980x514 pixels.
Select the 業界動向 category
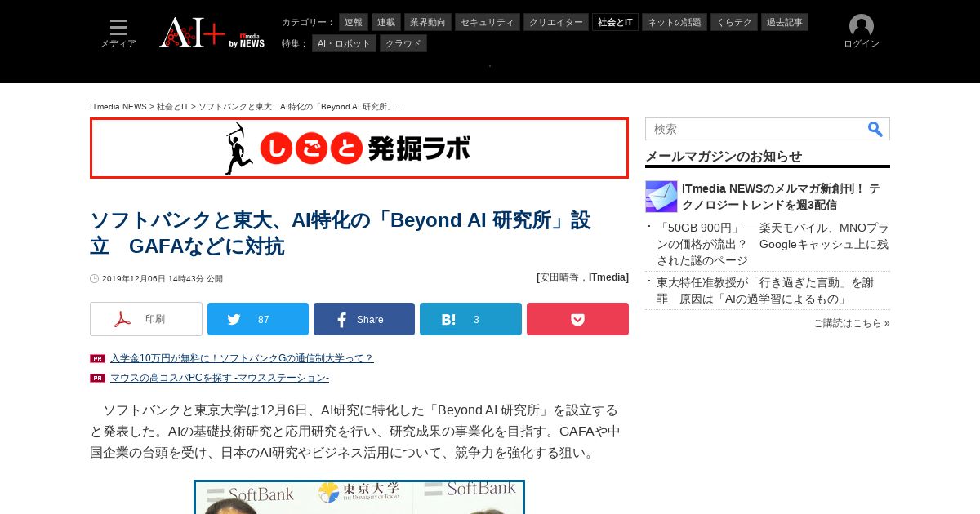pyautogui.click(x=428, y=22)
